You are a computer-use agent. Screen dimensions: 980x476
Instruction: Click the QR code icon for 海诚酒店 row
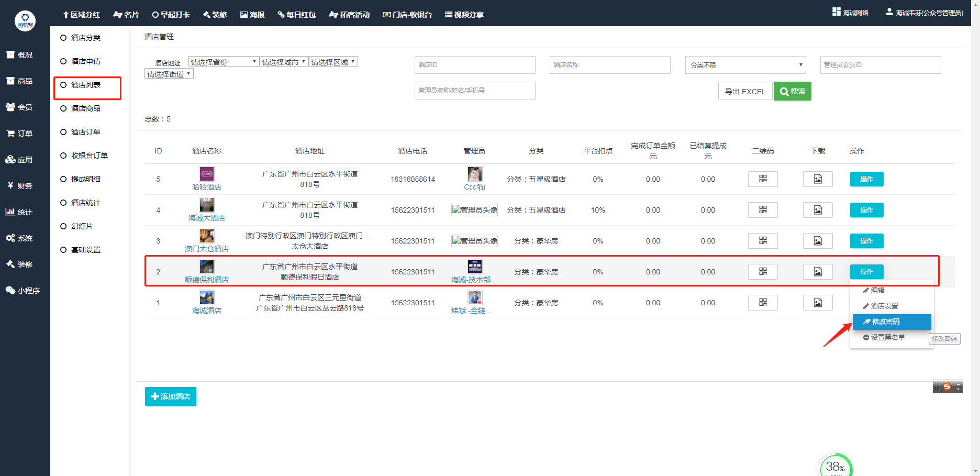pyautogui.click(x=763, y=303)
